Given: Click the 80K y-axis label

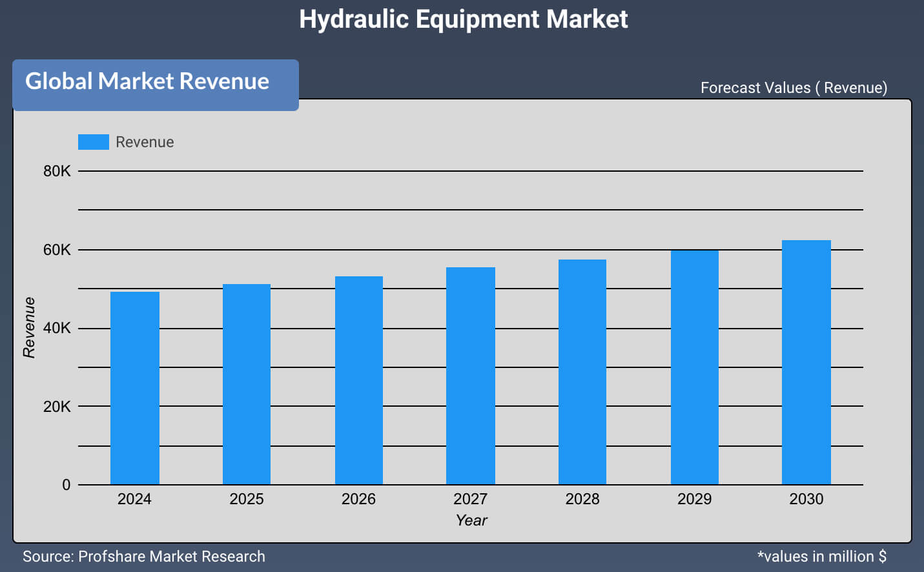Looking at the screenshot, I should [x=57, y=171].
